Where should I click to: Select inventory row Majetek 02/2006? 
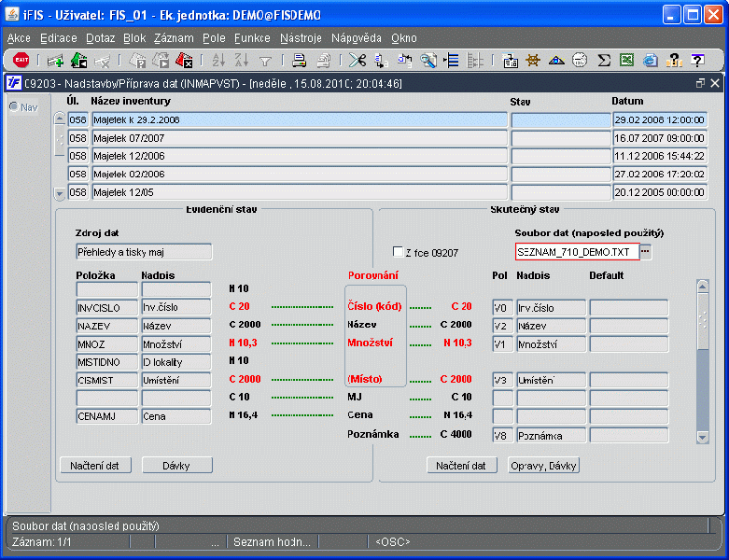(x=300, y=175)
